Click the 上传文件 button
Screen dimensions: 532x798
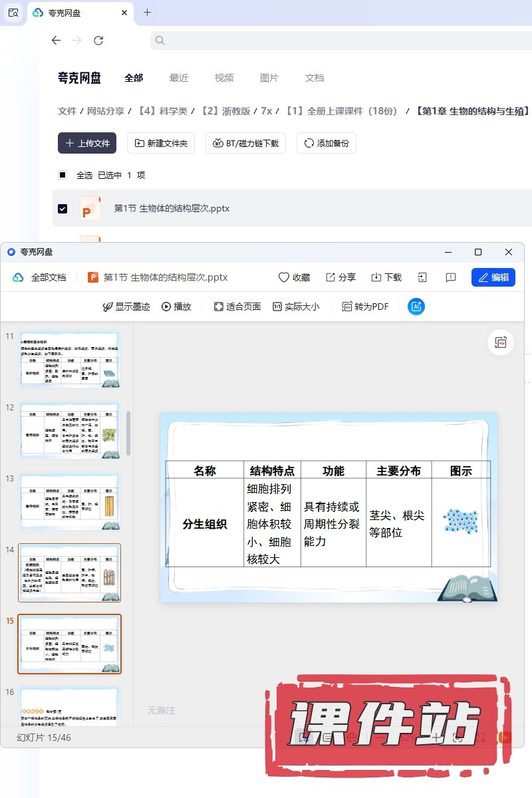87,143
